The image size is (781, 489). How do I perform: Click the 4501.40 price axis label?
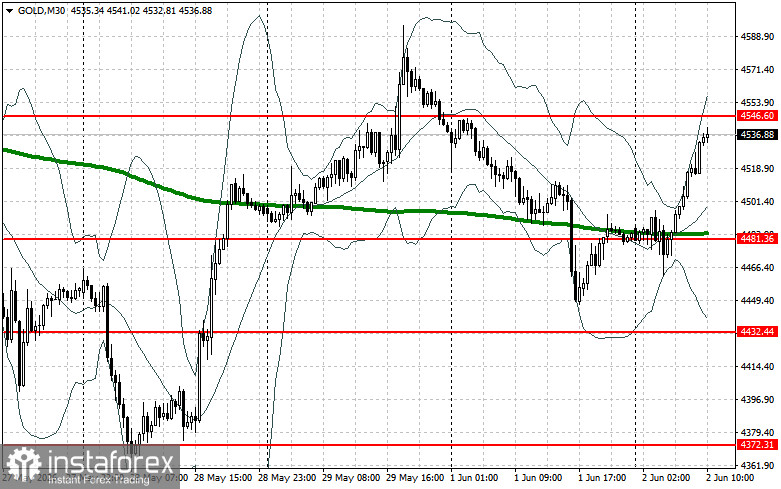click(x=757, y=202)
